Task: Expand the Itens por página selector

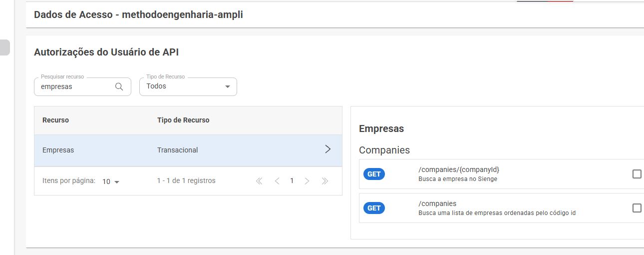Action: pyautogui.click(x=111, y=181)
